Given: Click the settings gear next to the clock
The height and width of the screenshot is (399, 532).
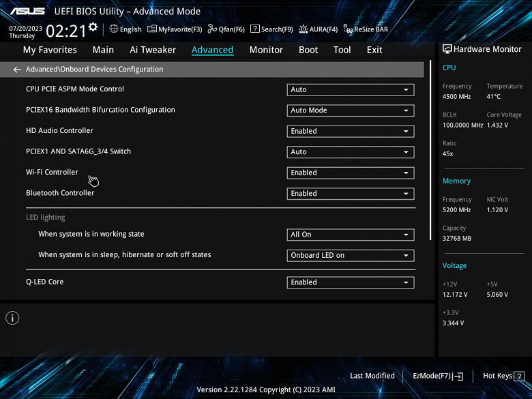Looking at the screenshot, I should tap(93, 27).
